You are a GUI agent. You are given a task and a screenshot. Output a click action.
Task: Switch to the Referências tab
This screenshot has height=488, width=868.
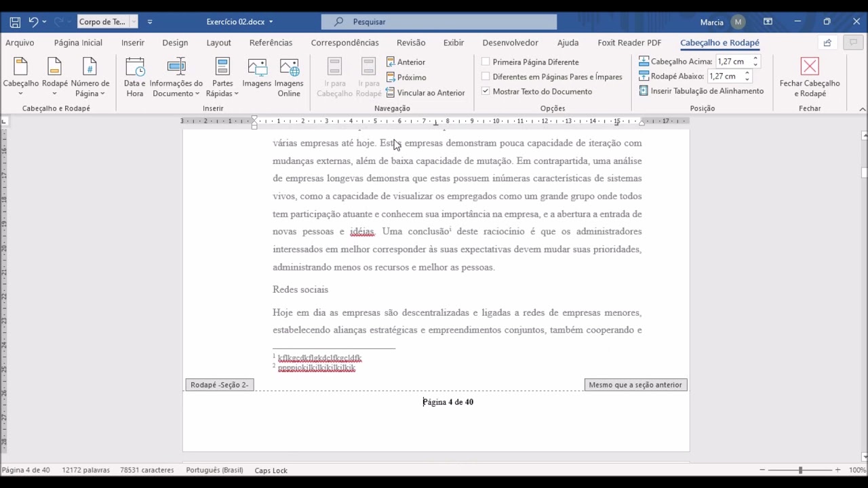click(271, 43)
